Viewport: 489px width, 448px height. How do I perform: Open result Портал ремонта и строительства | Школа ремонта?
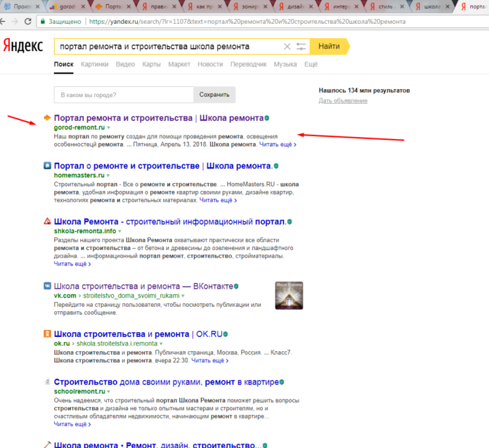[x=159, y=118]
